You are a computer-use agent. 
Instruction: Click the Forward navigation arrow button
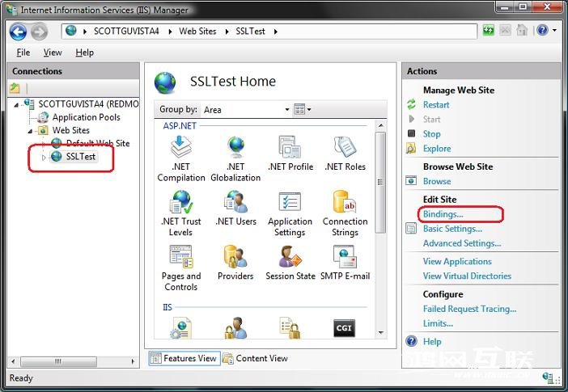pyautogui.click(x=39, y=32)
